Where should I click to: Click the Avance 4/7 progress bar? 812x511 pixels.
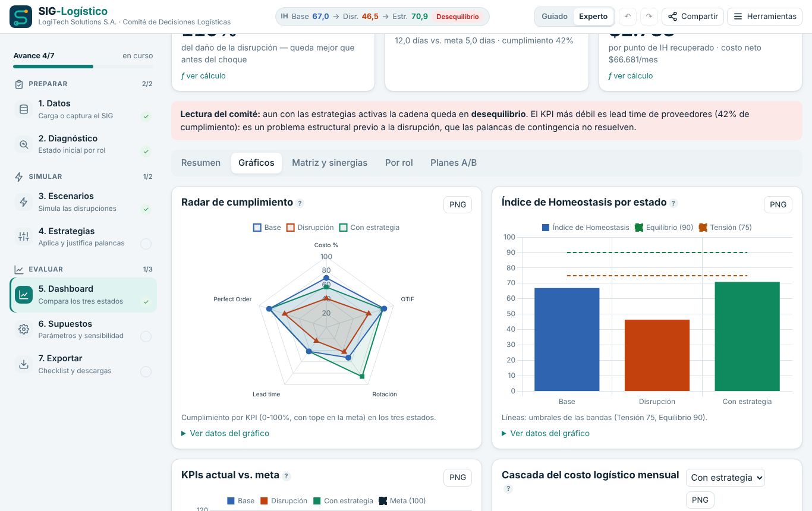pyautogui.click(x=83, y=67)
